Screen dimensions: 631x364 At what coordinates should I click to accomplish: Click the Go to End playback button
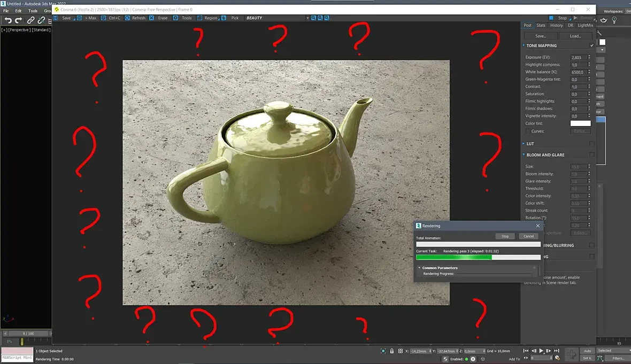tap(557, 351)
